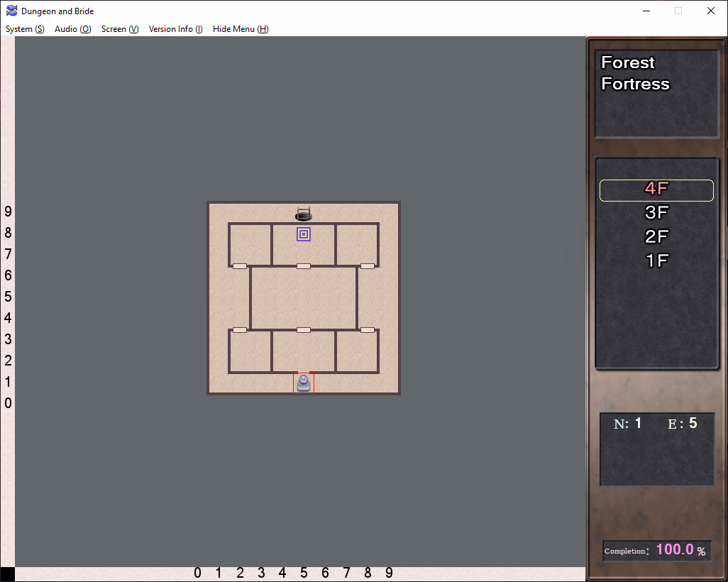Select floor 1F from the list
The height and width of the screenshot is (582, 728).
pos(656,261)
